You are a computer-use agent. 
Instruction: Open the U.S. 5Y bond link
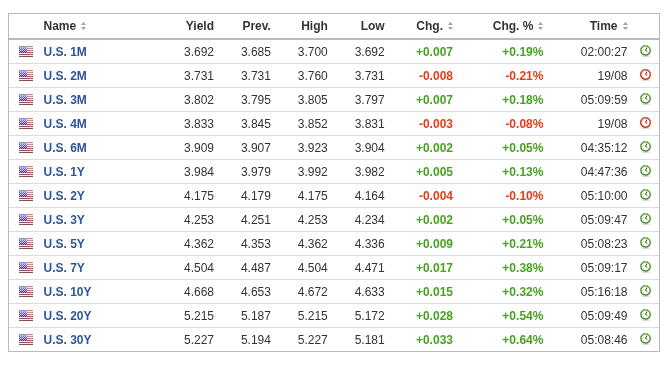point(64,243)
